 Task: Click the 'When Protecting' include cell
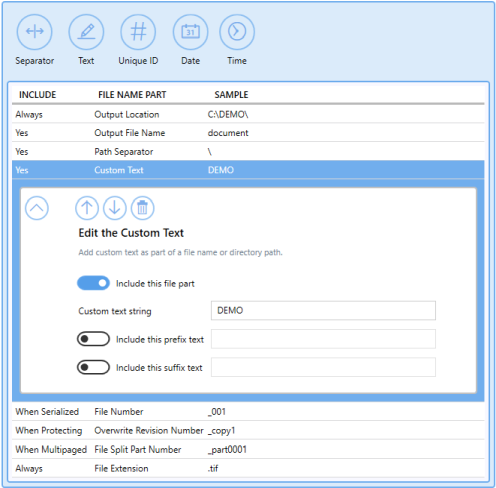point(49,431)
